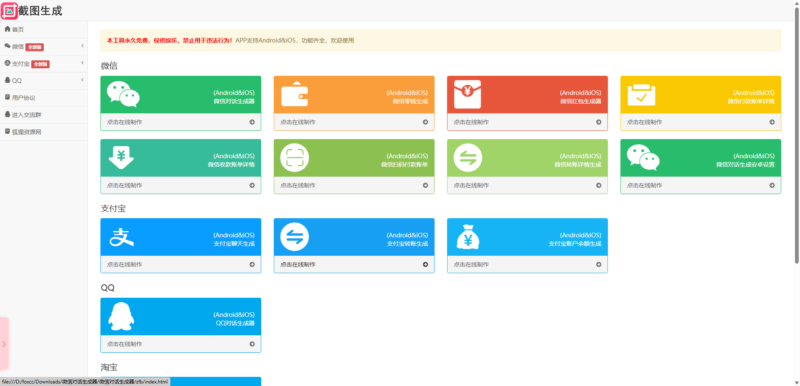Click the WeChat bubbles icon on 微信对话生成器 card
The width and height of the screenshot is (800, 386).
click(x=123, y=94)
